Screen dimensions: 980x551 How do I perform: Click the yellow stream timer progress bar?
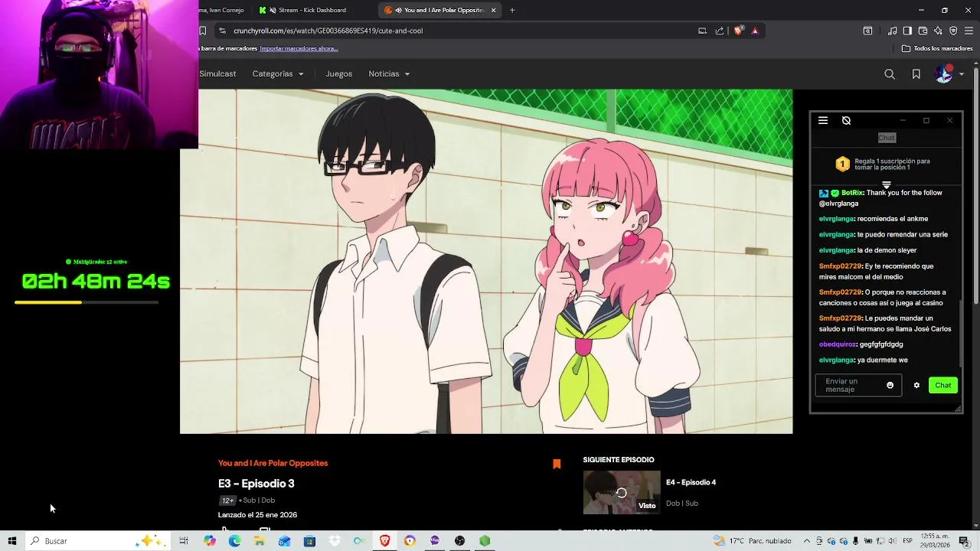click(87, 302)
